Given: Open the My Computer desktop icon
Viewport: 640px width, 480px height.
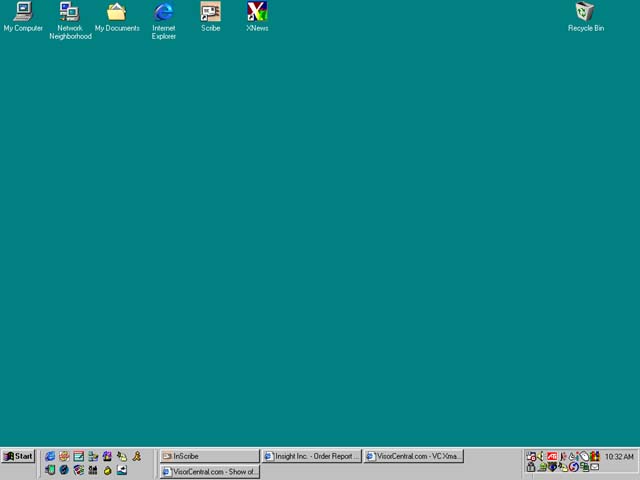Looking at the screenshot, I should click(23, 12).
